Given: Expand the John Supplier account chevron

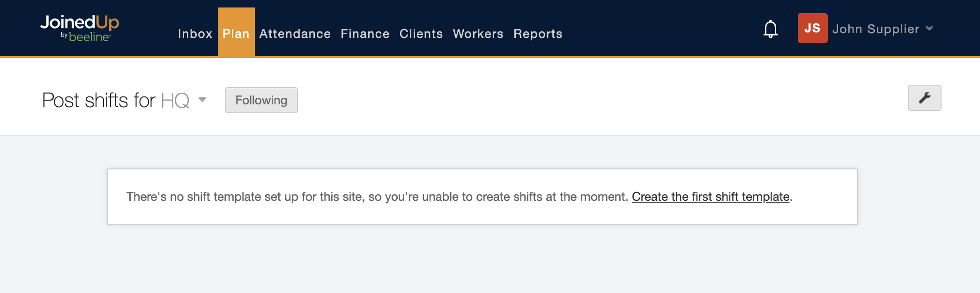Looking at the screenshot, I should pyautogui.click(x=929, y=29).
